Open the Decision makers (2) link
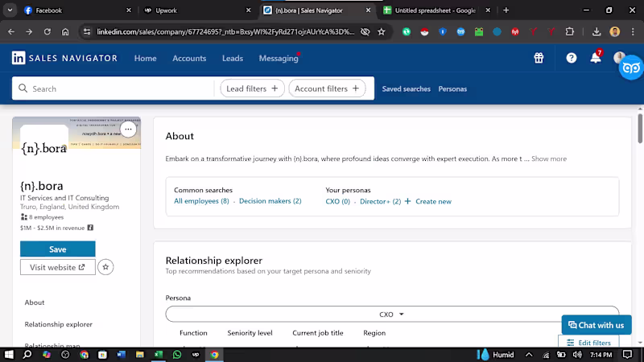Image resolution: width=644 pixels, height=362 pixels. coord(270,201)
